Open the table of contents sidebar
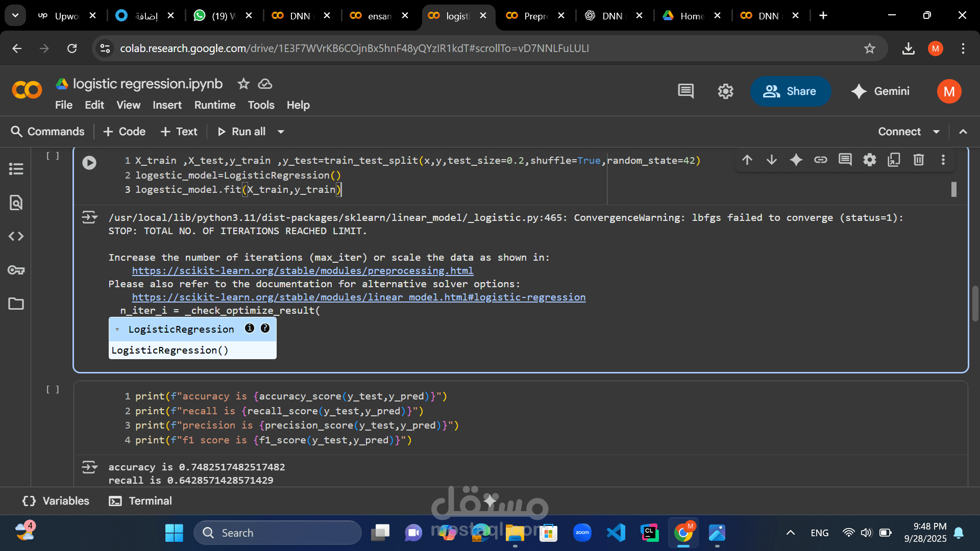Viewport: 980px width, 551px height. pyautogui.click(x=16, y=168)
